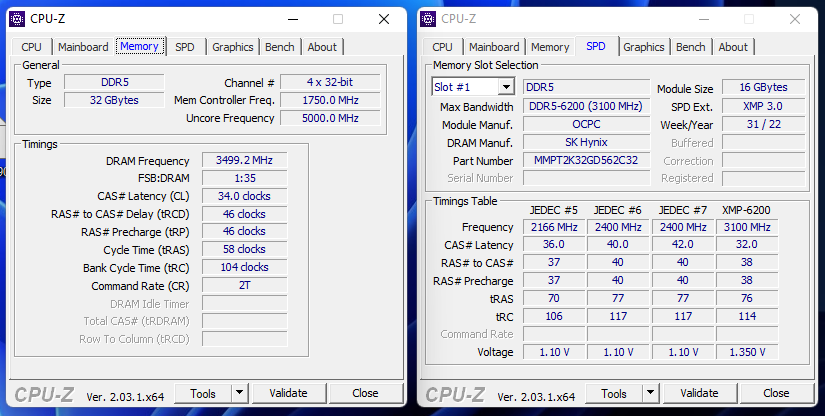Click the 32 GBytes Size value
The width and height of the screenshot is (825, 416).
click(x=114, y=100)
